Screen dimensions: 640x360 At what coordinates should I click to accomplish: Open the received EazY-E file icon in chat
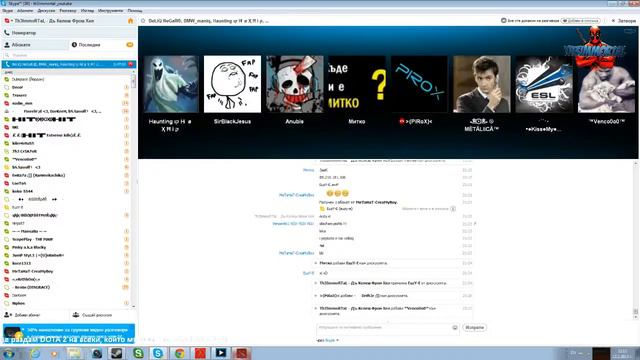pos(322,209)
